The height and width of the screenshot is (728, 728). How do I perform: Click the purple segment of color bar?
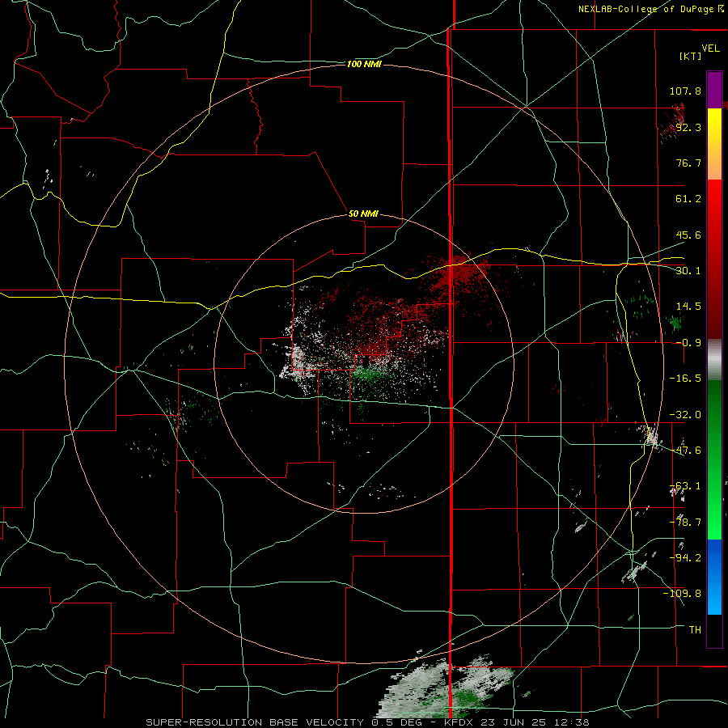point(714,90)
